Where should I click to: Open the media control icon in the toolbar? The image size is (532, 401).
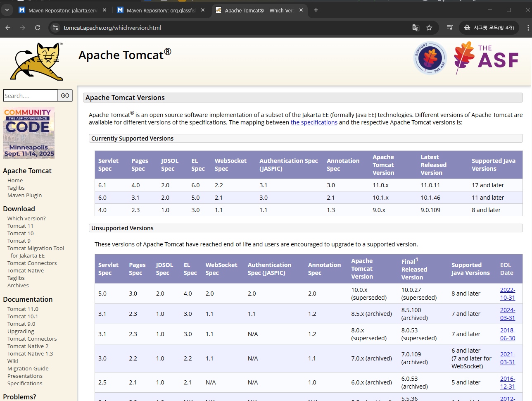pyautogui.click(x=450, y=28)
